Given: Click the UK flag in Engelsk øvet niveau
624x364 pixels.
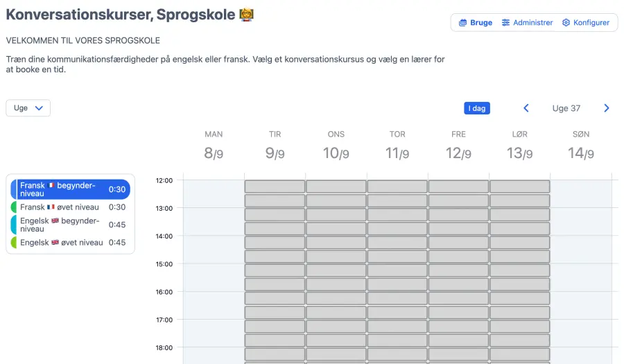Looking at the screenshot, I should (x=55, y=243).
